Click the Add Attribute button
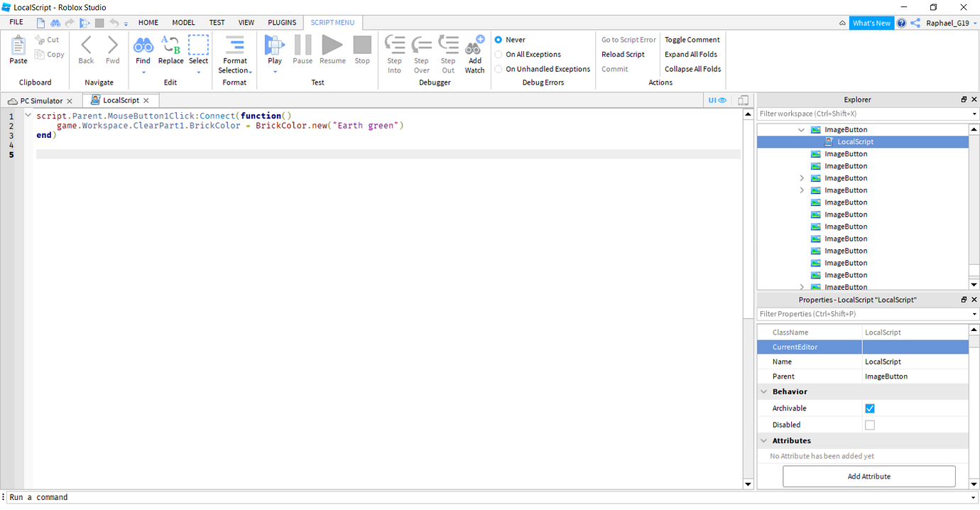 tap(869, 477)
